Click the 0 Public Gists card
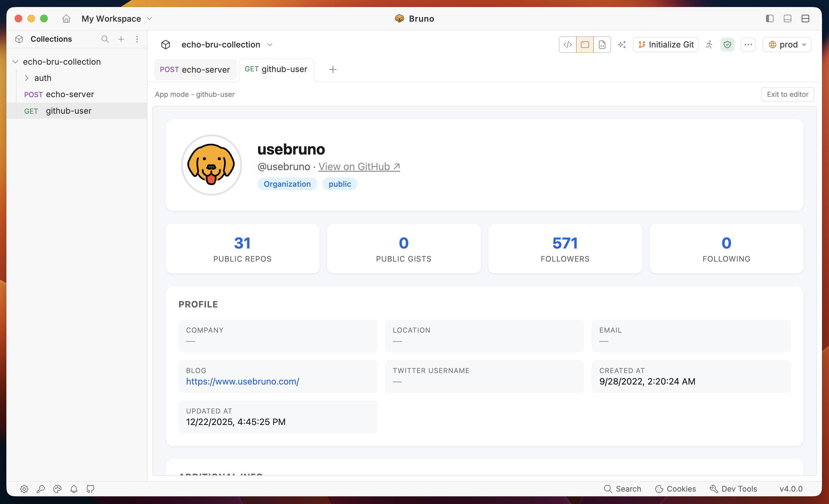The width and height of the screenshot is (829, 504). 404,248
